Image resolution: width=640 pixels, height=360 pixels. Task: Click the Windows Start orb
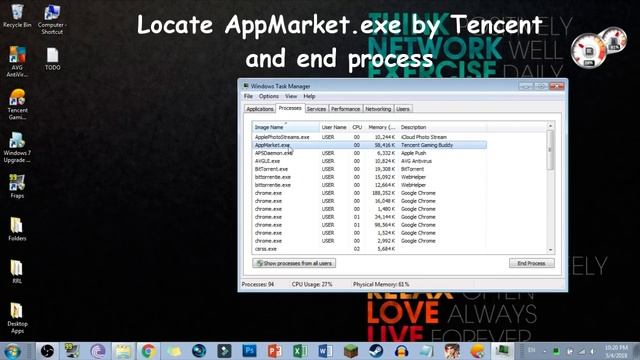[x=12, y=351]
